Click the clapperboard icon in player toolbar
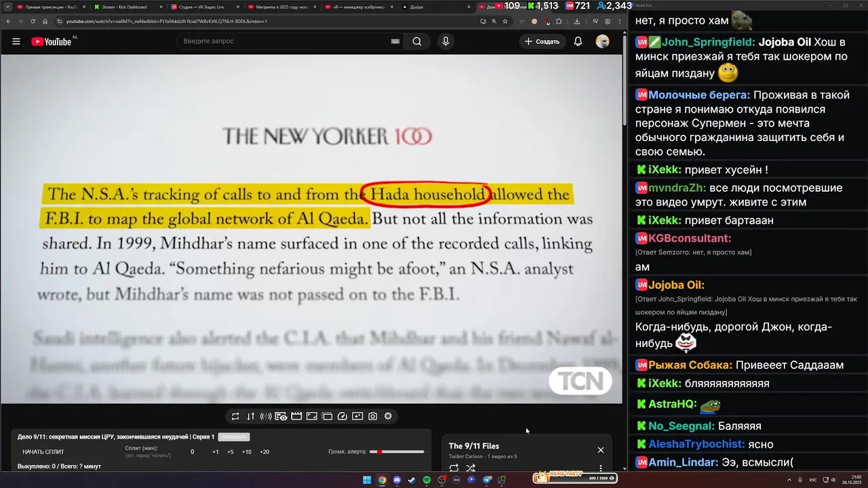Screen dimensions: 868x488 pyautogui.click(x=296, y=416)
